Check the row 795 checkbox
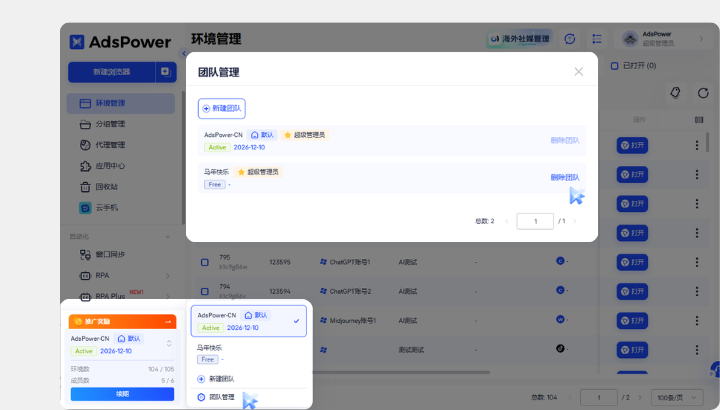This screenshot has width=720, height=410. click(205, 262)
